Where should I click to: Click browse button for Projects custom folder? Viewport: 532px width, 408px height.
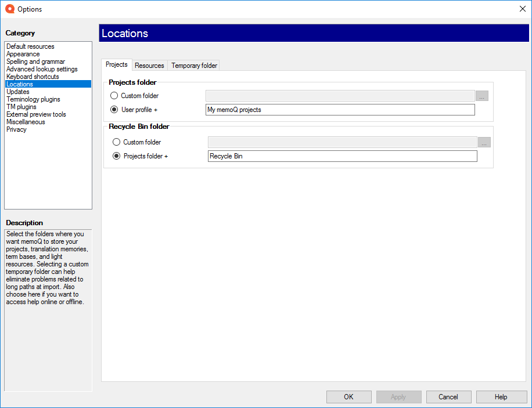[481, 96]
